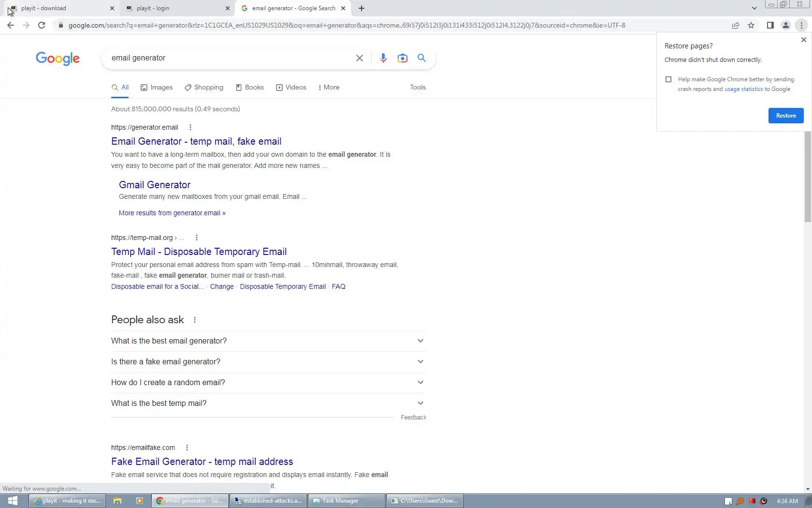
Task: Expand How do I create a random email
Action: 268,383
